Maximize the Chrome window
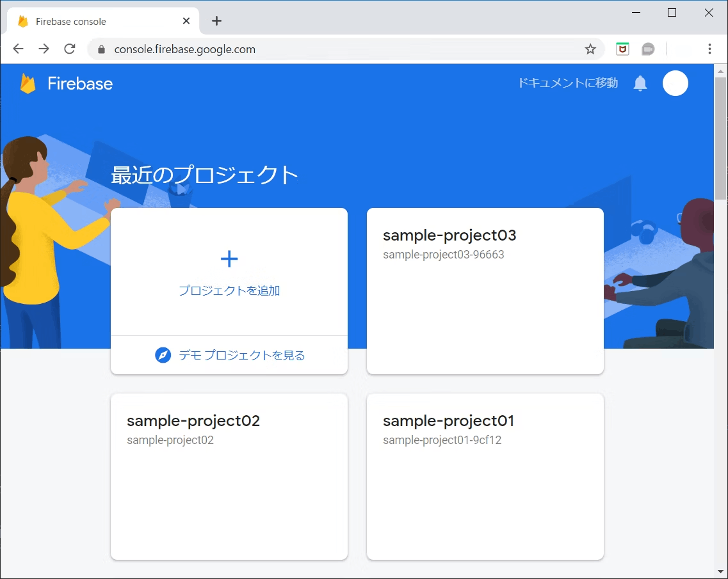The image size is (728, 579). tap(672, 13)
